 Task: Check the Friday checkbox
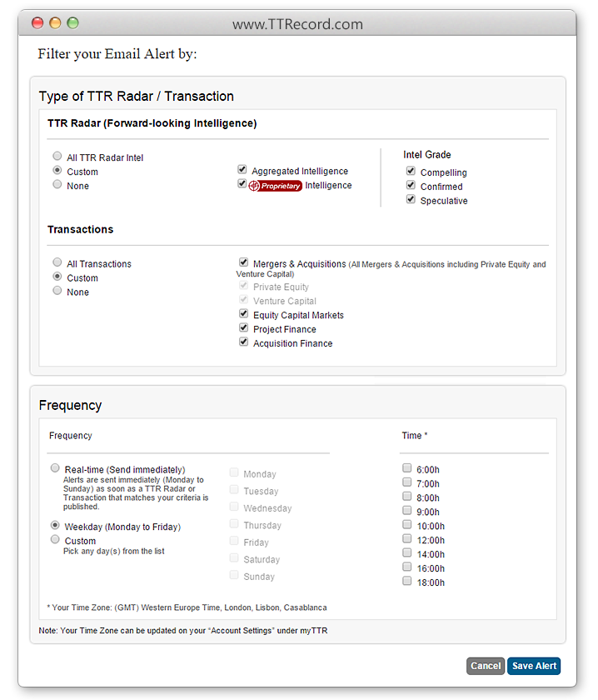[x=234, y=541]
